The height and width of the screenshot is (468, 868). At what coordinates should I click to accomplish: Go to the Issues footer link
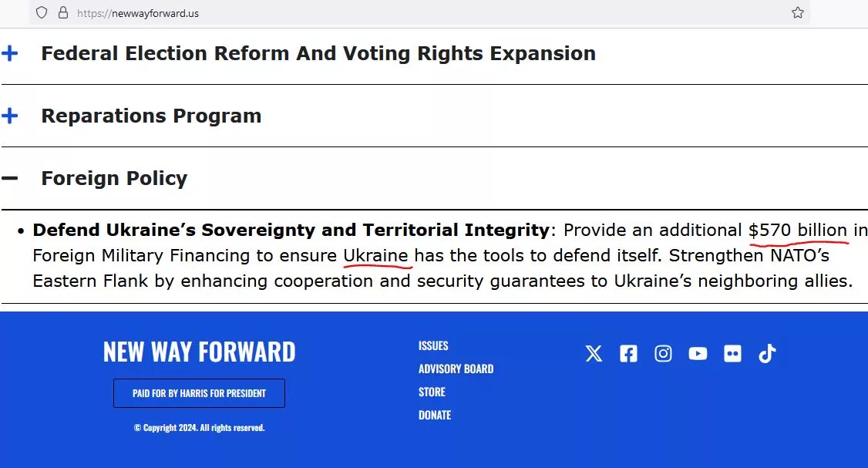coord(433,345)
